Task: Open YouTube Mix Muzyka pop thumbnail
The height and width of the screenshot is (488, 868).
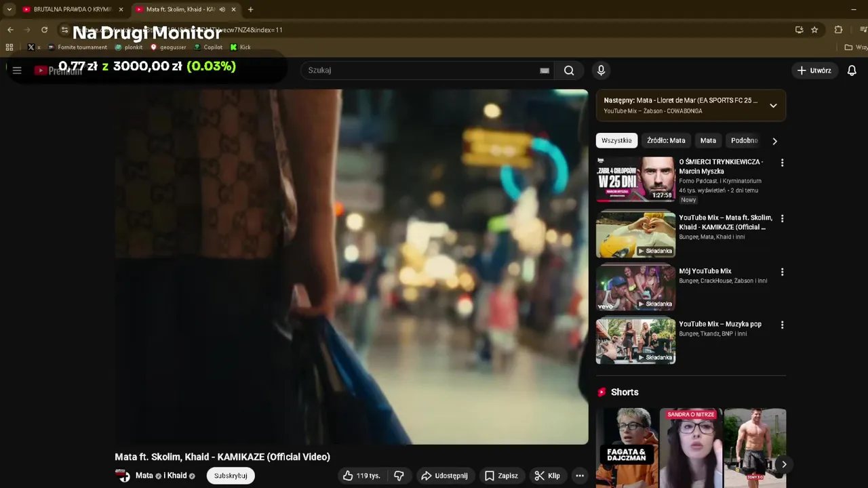Action: tap(635, 342)
